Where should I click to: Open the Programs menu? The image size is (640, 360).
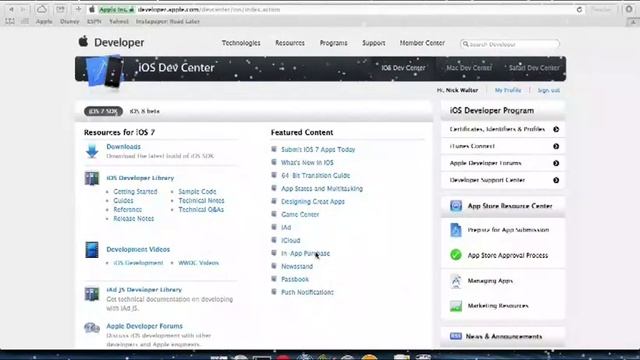coord(333,43)
